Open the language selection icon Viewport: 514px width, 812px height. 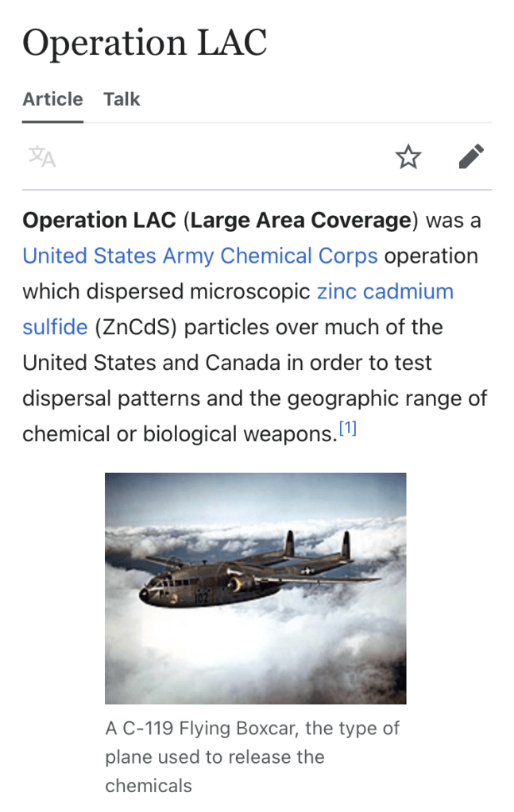(x=42, y=157)
